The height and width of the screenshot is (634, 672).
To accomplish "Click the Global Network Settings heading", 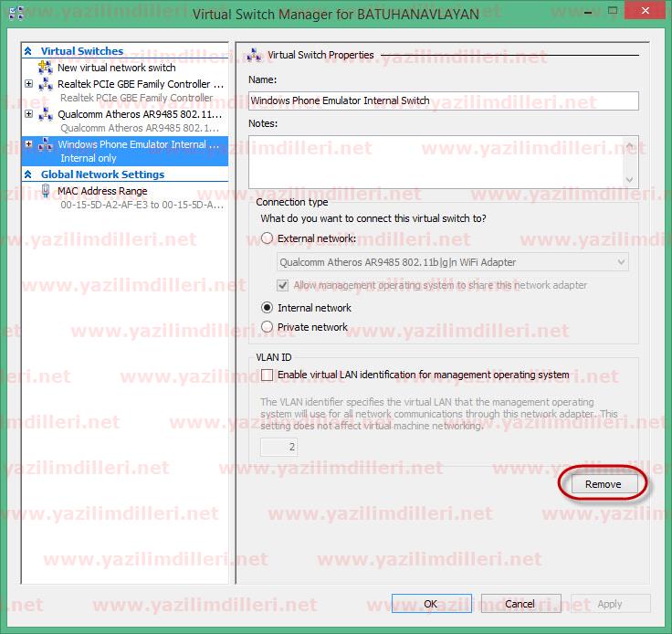I will (102, 174).
